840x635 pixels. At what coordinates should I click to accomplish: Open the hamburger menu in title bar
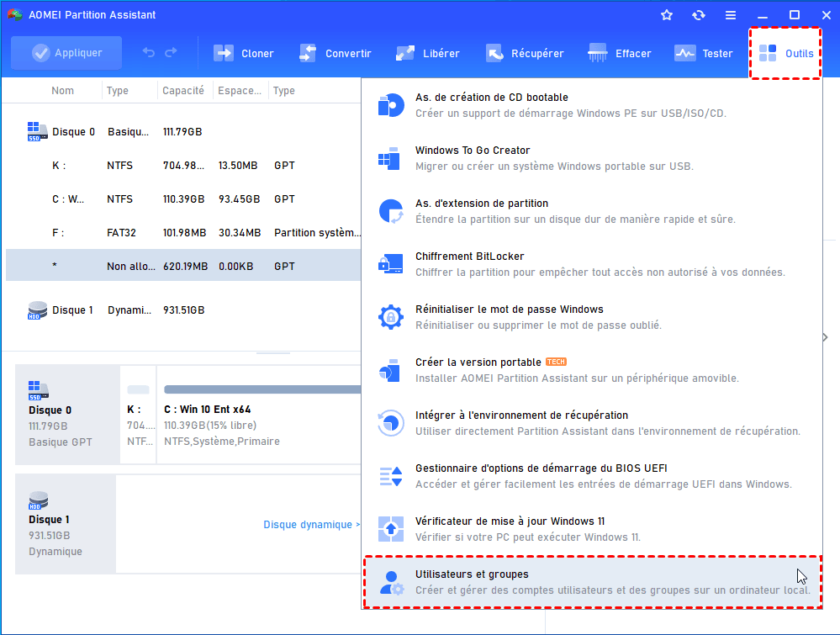point(730,15)
